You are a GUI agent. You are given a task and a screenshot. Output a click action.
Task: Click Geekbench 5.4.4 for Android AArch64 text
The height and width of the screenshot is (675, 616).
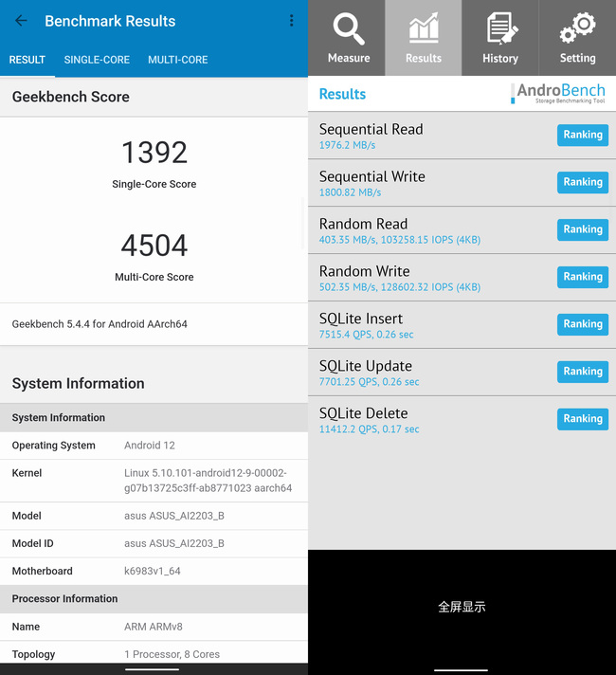[100, 324]
